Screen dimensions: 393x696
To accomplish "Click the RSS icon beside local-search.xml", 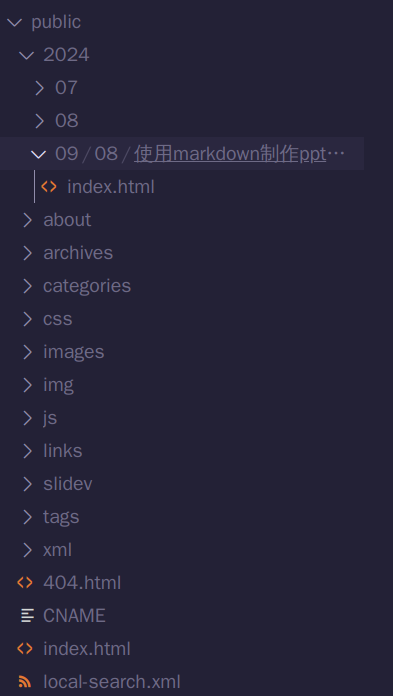I will [25, 681].
